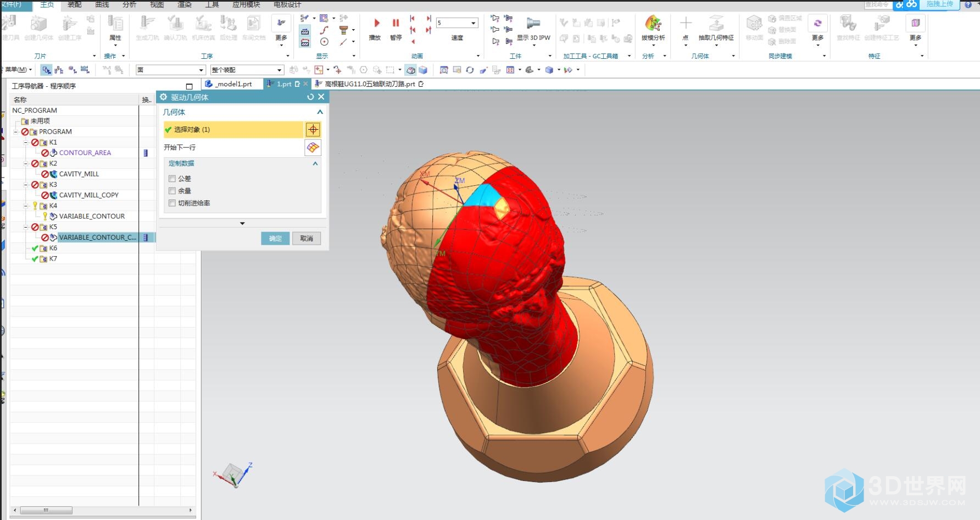The width and height of the screenshot is (980, 520).
Task: Click the gear icon in 驱动几何体 title
Action: (x=163, y=97)
